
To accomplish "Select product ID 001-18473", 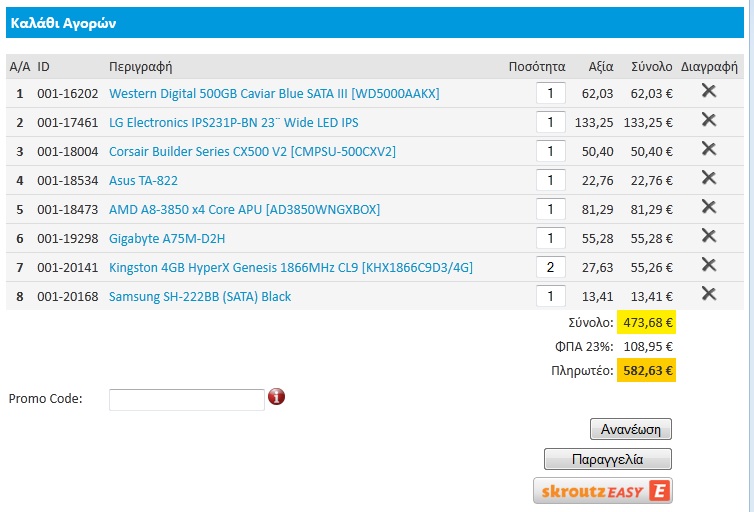I will point(68,210).
